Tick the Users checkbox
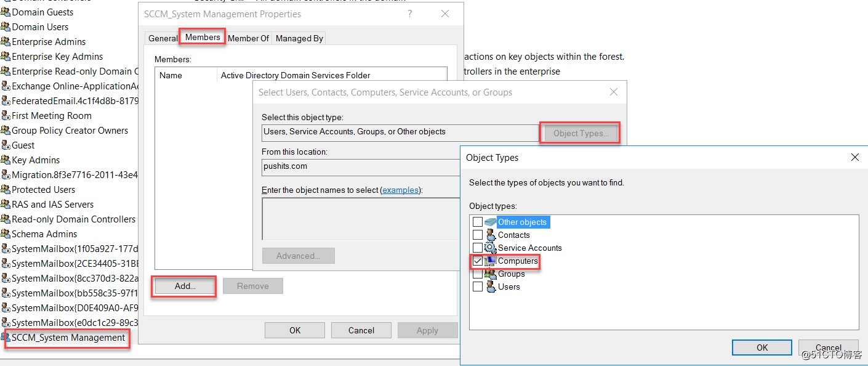The width and height of the screenshot is (868, 366). (478, 287)
